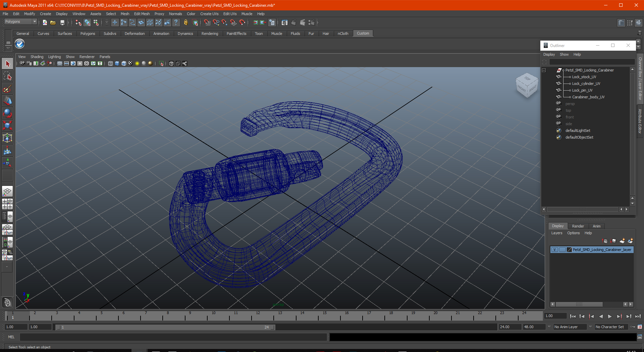644x352 pixels.
Task: Click the range slider bar
Action: (x=165, y=327)
